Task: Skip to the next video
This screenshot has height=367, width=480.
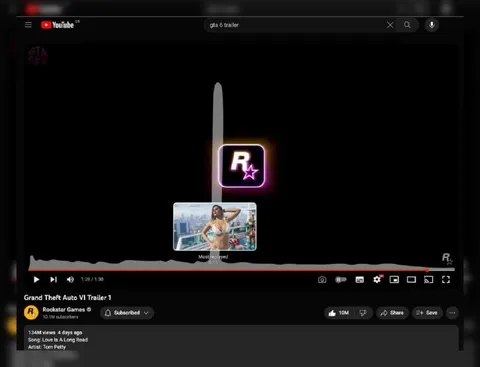Action: tap(53, 279)
